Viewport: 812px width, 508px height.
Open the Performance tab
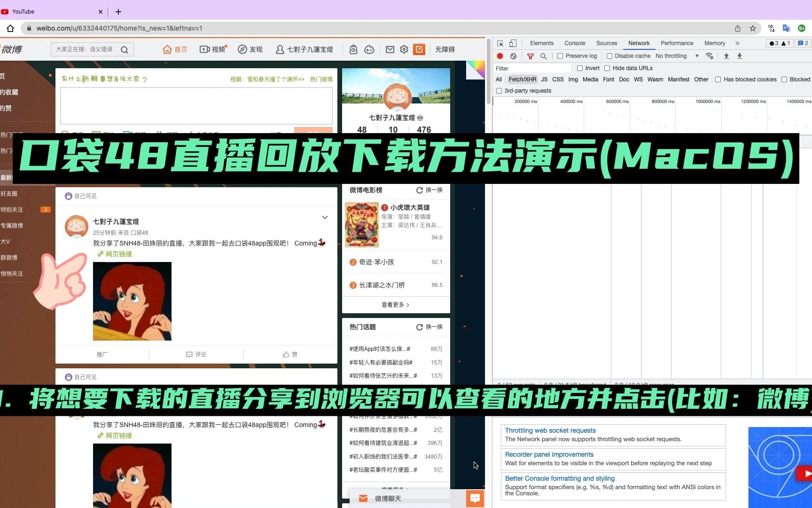[677, 43]
